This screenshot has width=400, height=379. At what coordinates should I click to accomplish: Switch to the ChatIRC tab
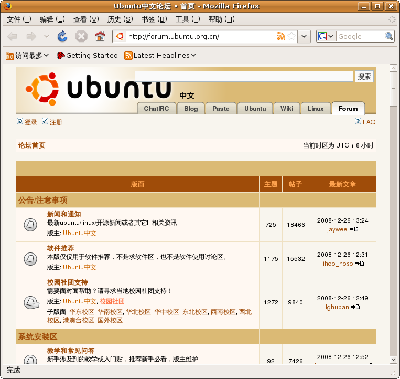156,109
